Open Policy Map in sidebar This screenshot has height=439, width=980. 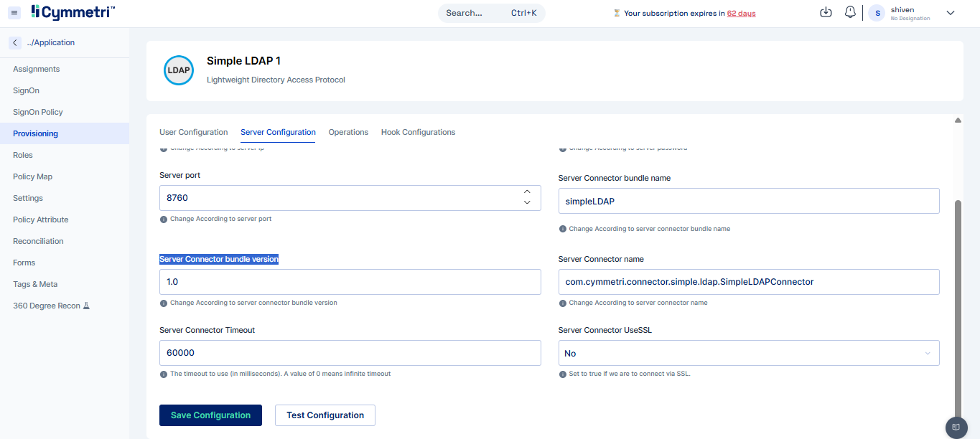pos(65,176)
